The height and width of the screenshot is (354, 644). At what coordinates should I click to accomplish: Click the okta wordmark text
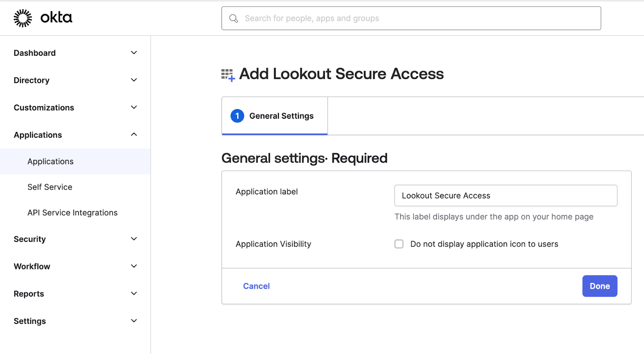[56, 18]
